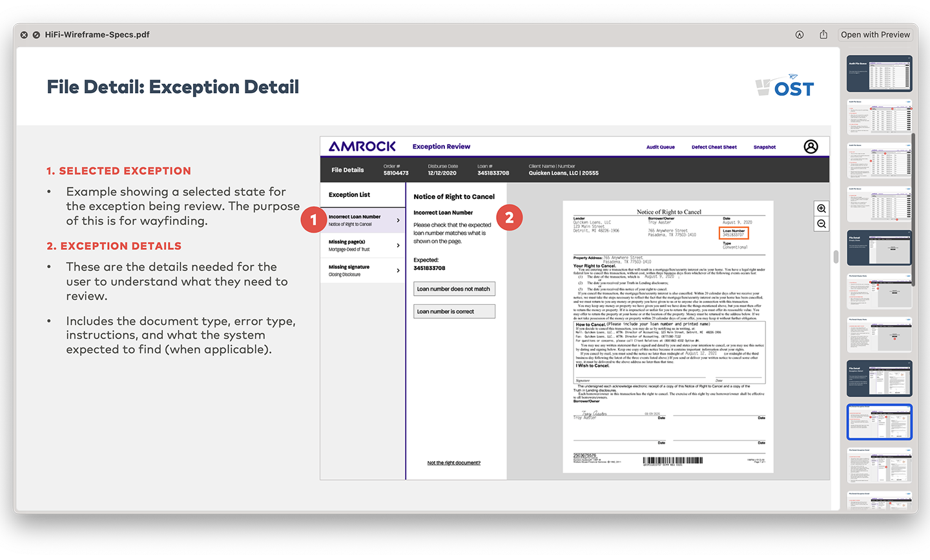Click the zoom in magnifier icon
This screenshot has width=930, height=560.
(x=821, y=209)
